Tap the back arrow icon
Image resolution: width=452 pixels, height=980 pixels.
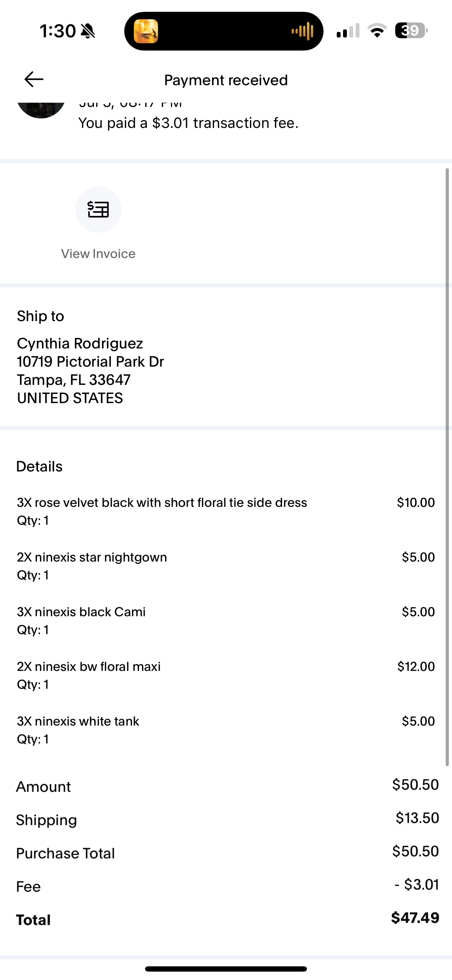(34, 80)
